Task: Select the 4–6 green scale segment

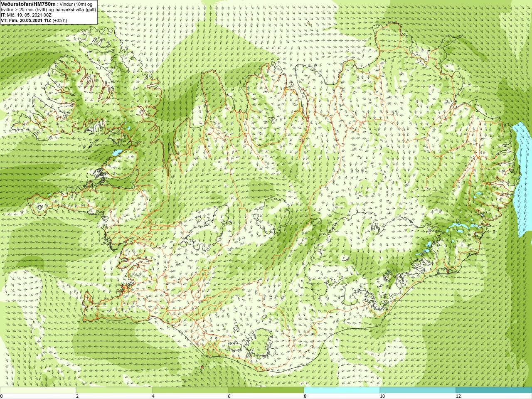Action: (190, 390)
